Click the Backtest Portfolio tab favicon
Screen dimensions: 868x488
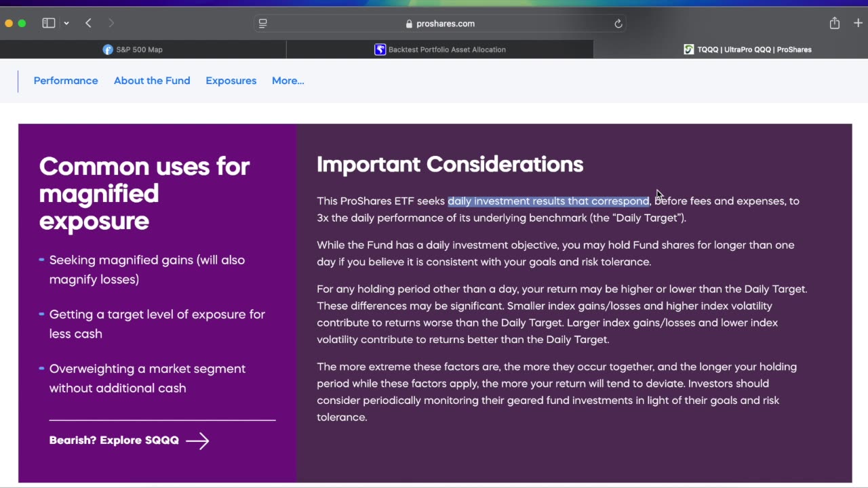(380, 49)
